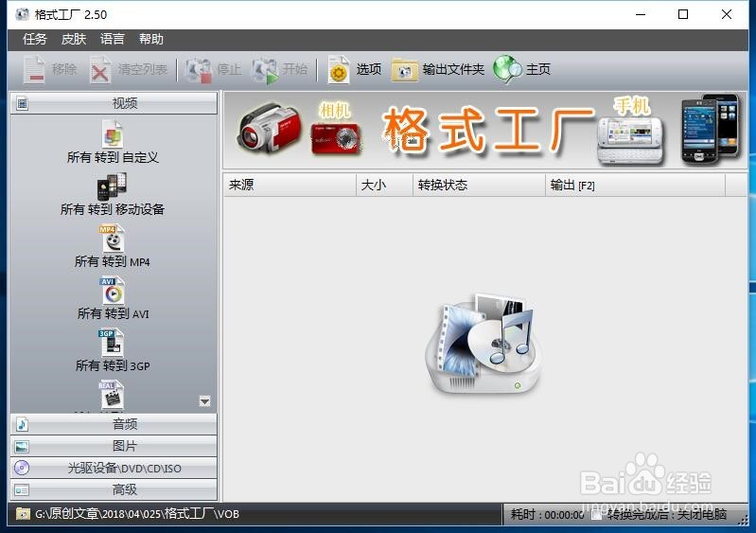
Task: Click 输出 [F2] column header
Action: click(635, 186)
